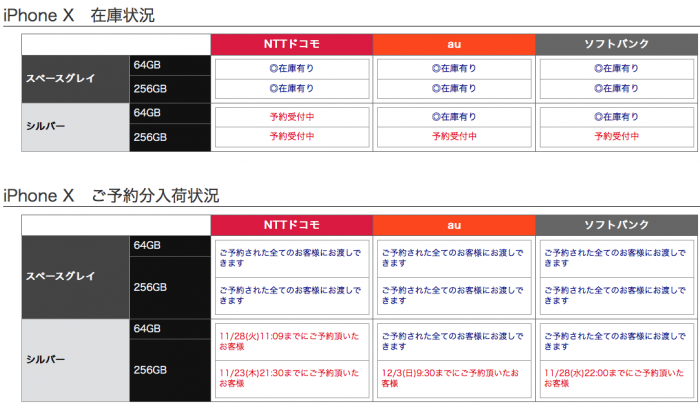Select ソフトバンク header in ご予約分入荷状況 table
This screenshot has height=404, width=700.
[616, 225]
